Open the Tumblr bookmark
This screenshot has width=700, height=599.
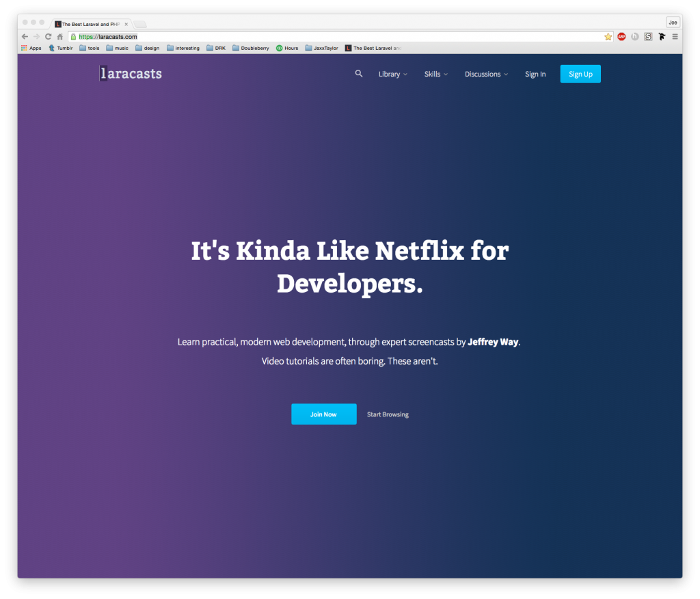tap(61, 48)
